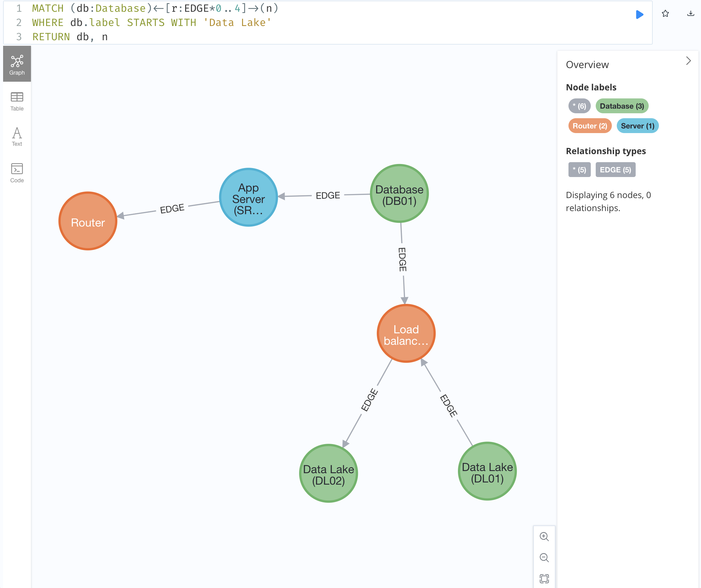
Task: Select the Graph view icon
Action: point(17,64)
